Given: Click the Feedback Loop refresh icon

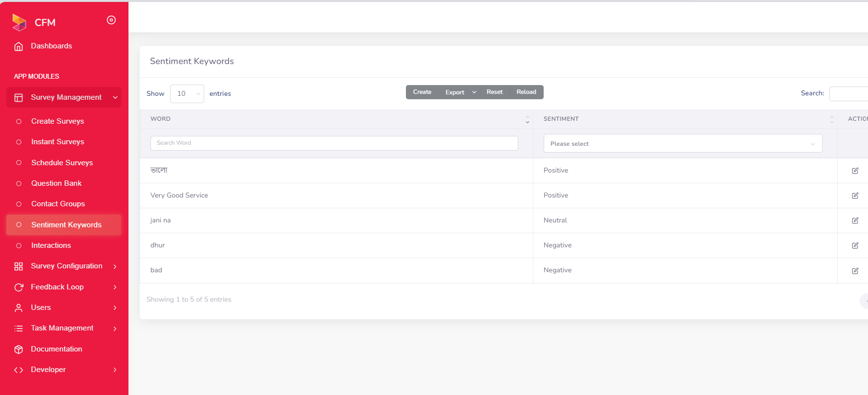Looking at the screenshot, I should [x=19, y=287].
